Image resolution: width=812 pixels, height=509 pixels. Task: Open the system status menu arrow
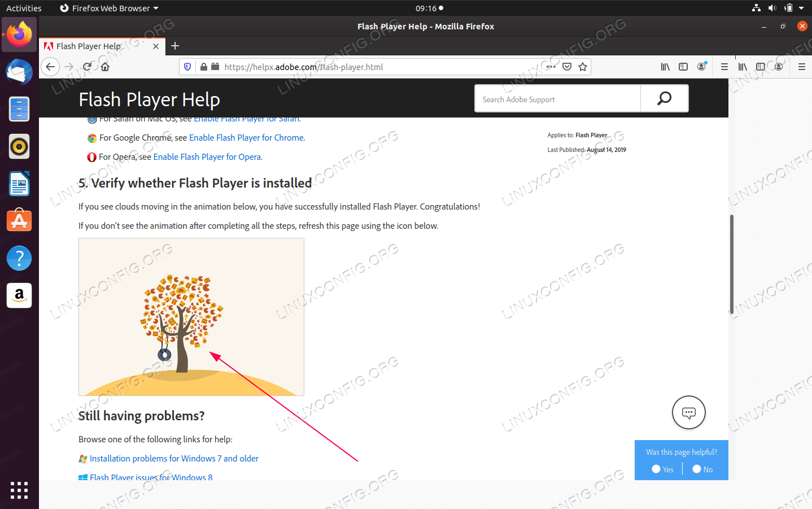coord(801,8)
